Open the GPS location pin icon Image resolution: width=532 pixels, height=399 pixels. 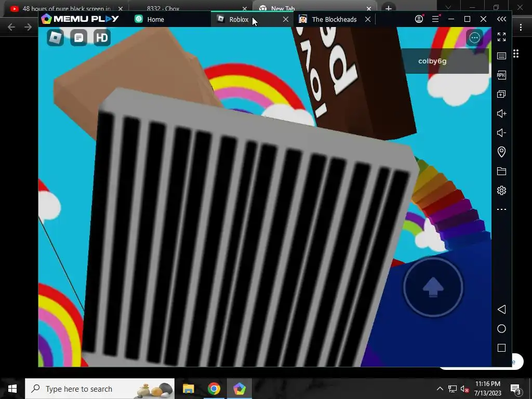click(x=501, y=152)
